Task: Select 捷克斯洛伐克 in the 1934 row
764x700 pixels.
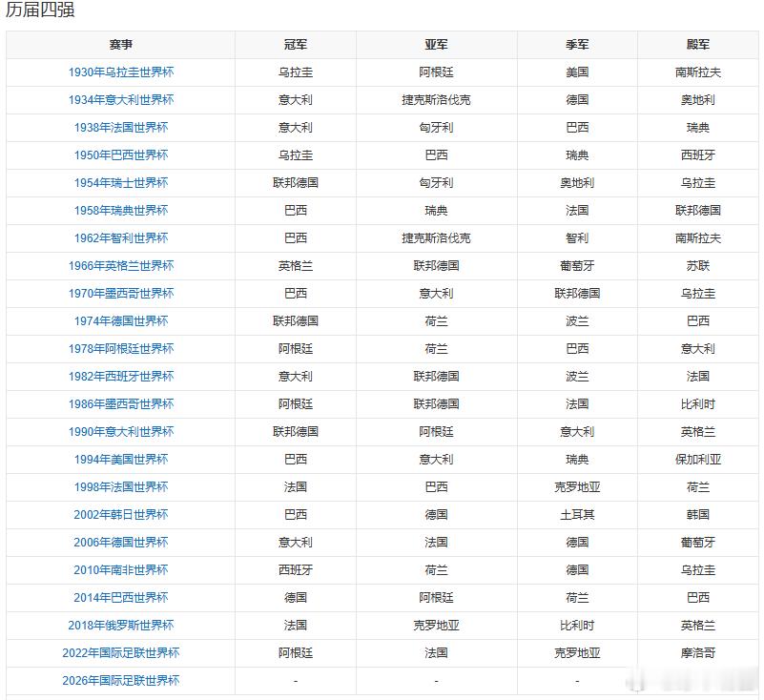Action: point(436,100)
